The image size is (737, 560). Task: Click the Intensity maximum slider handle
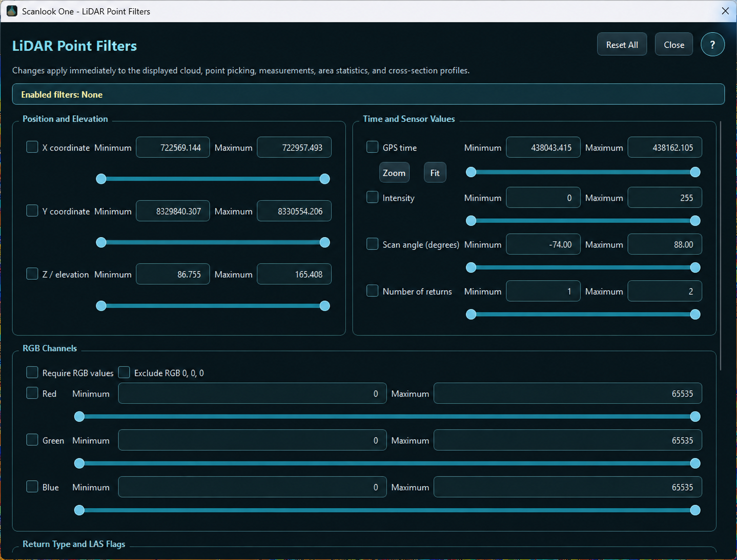[695, 221]
